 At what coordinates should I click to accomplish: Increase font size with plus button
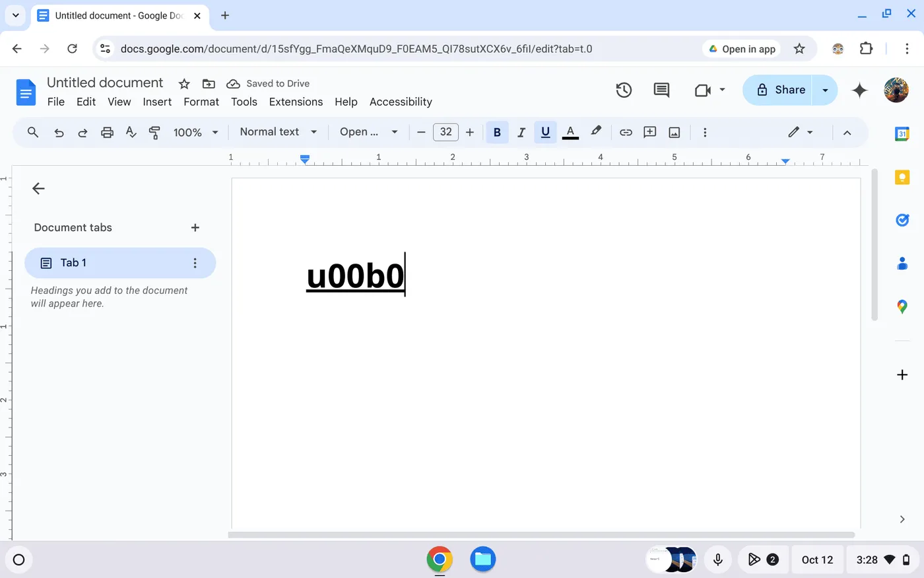470,132
